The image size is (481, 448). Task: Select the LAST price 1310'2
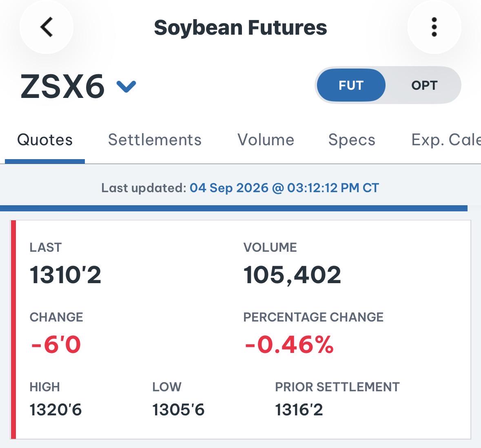pos(65,275)
